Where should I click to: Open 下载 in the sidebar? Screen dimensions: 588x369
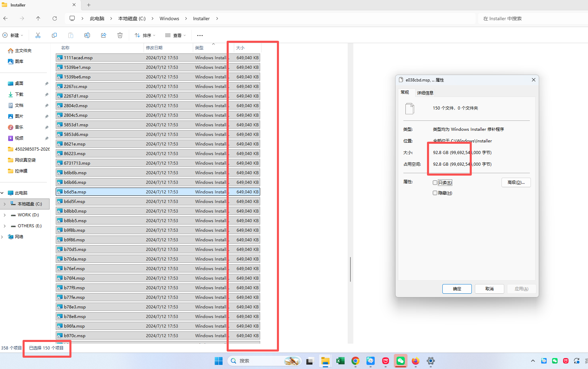pos(19,94)
